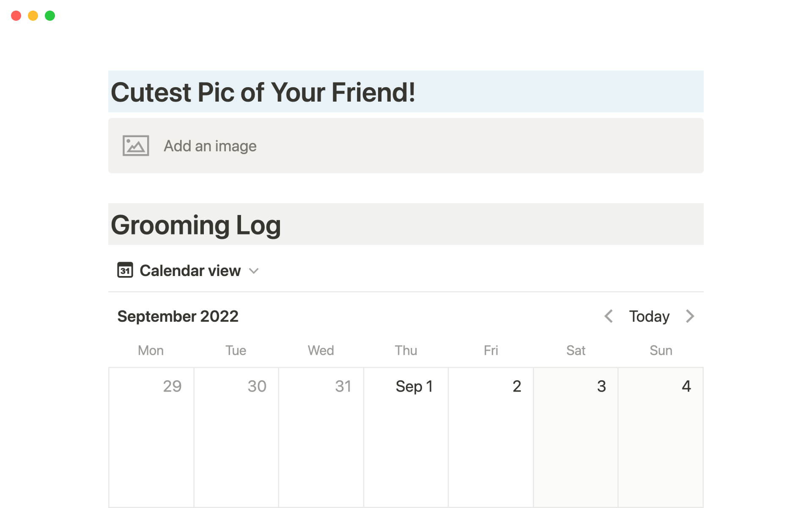Go to next month arrow
812x508 pixels.
tap(690, 316)
